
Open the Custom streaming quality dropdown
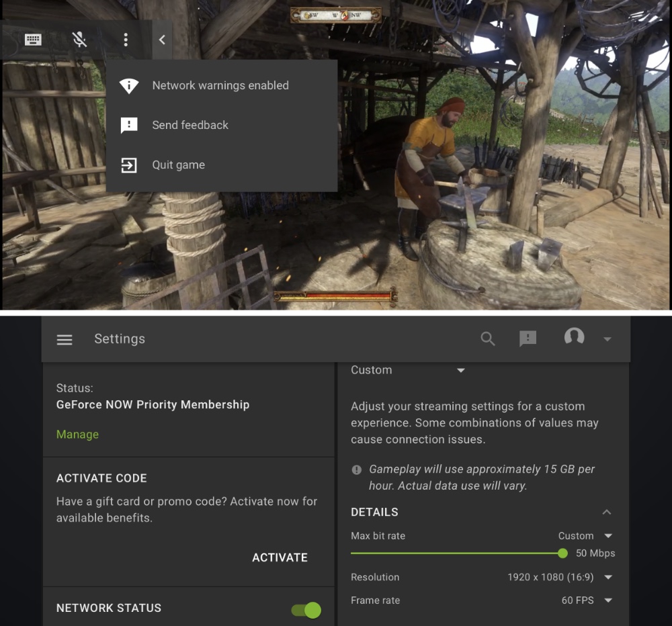pyautogui.click(x=408, y=370)
